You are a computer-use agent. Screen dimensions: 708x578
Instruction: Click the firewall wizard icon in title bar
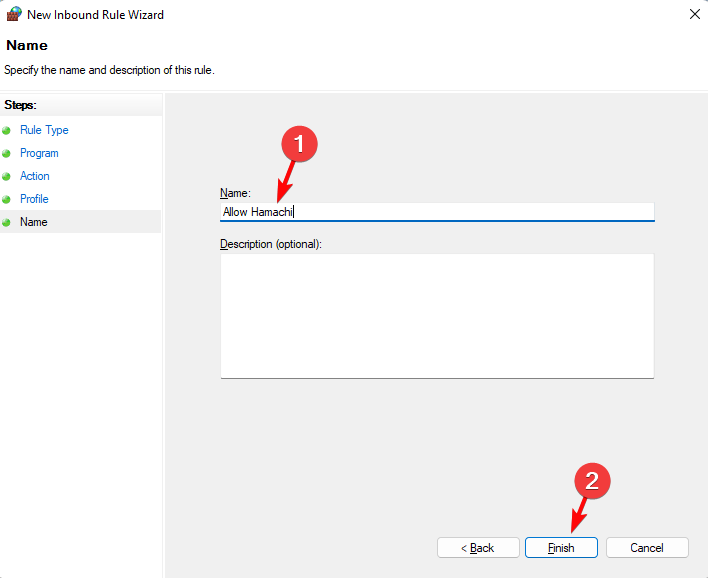[x=14, y=14]
